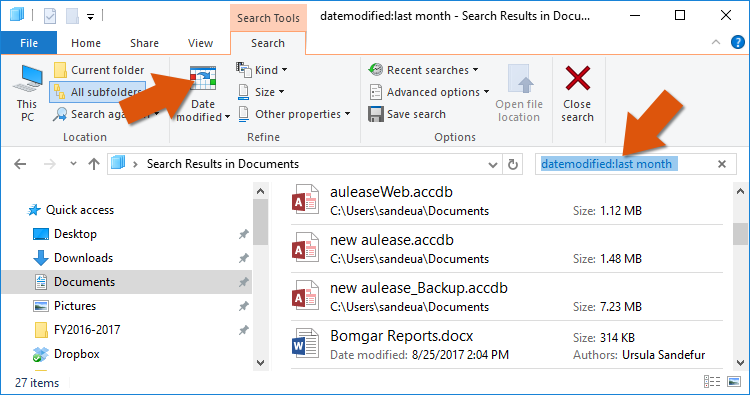This screenshot has height=395, width=750.
Task: Click the Up one level arrow
Action: pos(94,164)
